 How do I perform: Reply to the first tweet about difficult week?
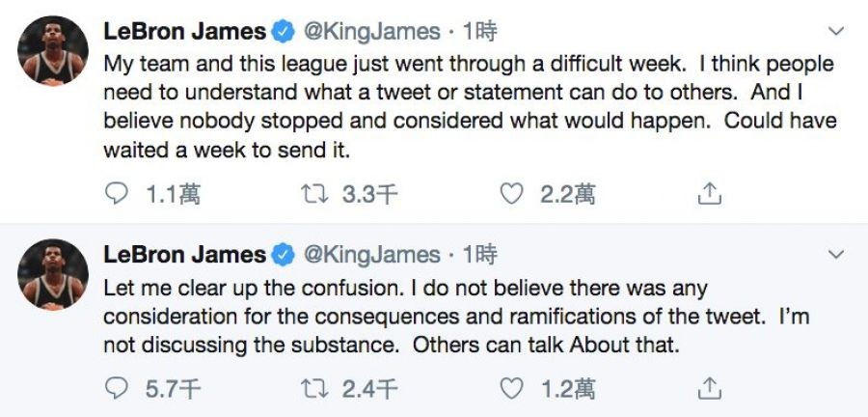point(118,195)
